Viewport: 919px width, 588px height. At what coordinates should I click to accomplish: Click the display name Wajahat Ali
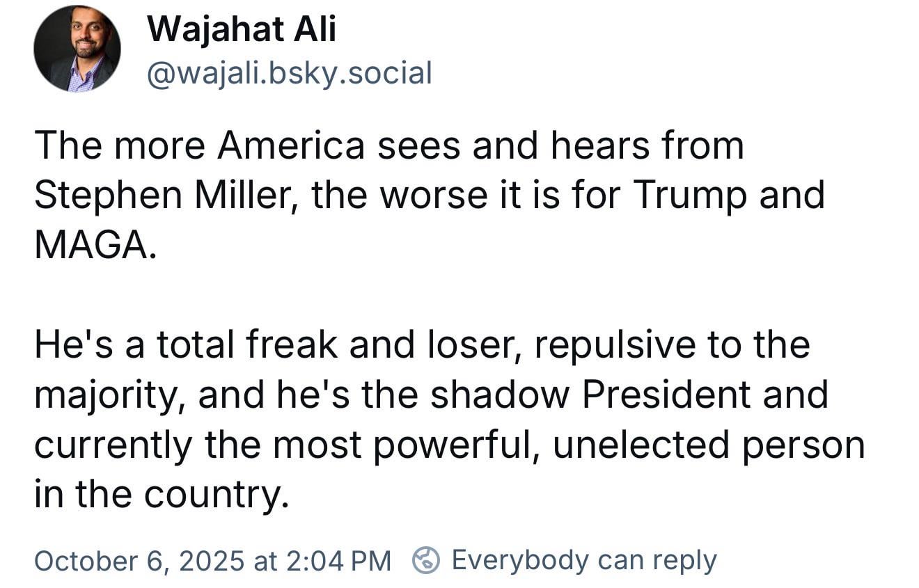coord(242,29)
